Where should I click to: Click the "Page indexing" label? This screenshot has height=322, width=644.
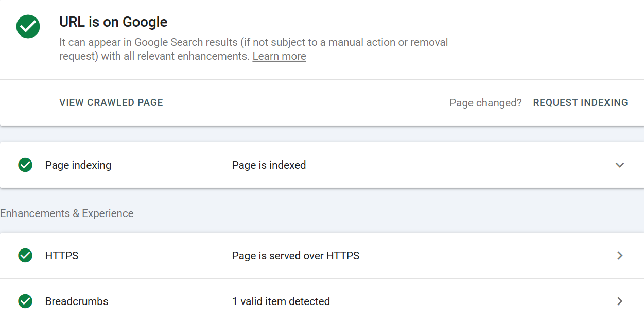coord(78,165)
